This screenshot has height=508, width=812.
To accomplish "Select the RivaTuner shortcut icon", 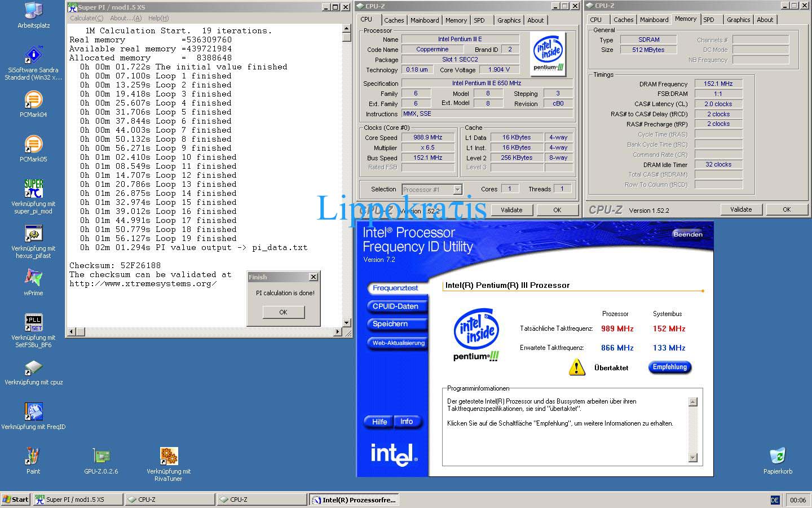I will pos(169,456).
